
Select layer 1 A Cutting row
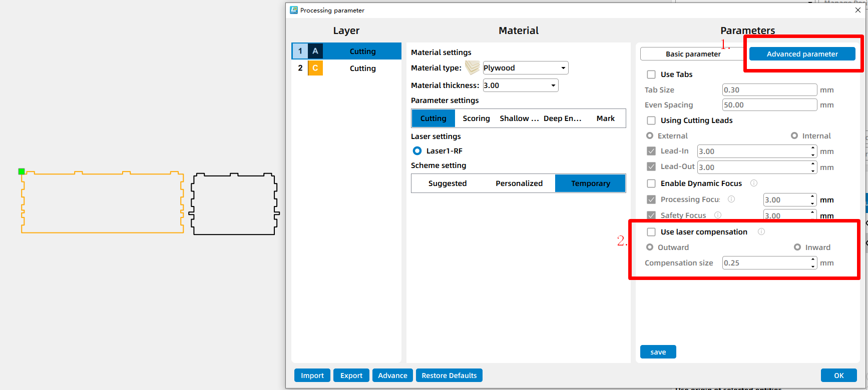[x=346, y=51]
